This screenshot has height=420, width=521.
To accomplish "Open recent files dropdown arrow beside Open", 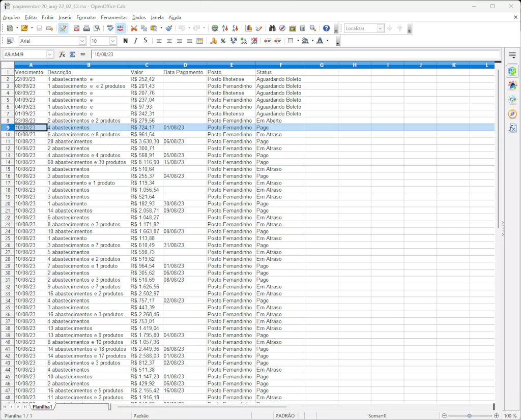I will click(32, 28).
